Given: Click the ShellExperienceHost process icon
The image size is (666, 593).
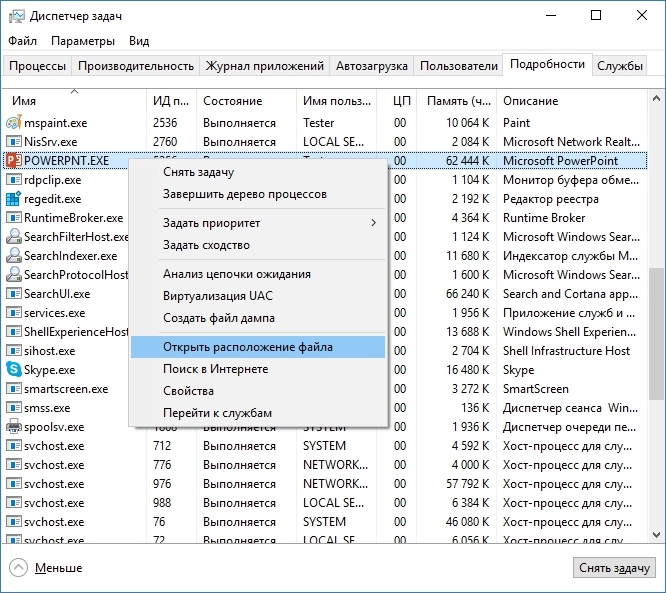Looking at the screenshot, I should coord(14,331).
